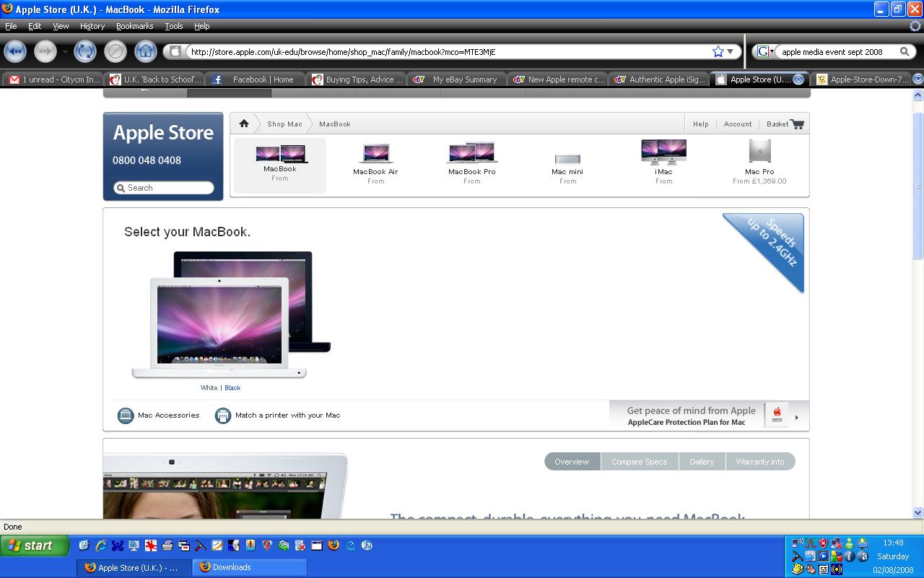The height and width of the screenshot is (578, 924).
Task: Click red security shield tray icon
Action: [823, 543]
